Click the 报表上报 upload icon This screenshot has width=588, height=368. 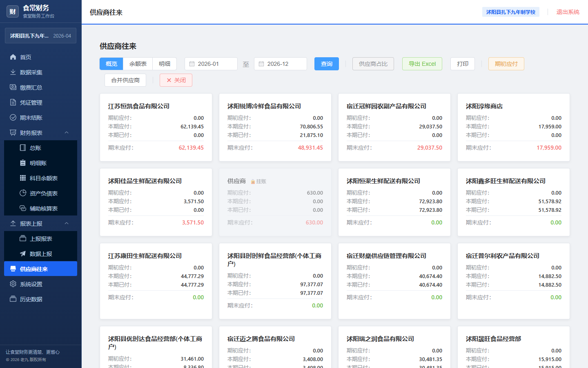coord(13,224)
